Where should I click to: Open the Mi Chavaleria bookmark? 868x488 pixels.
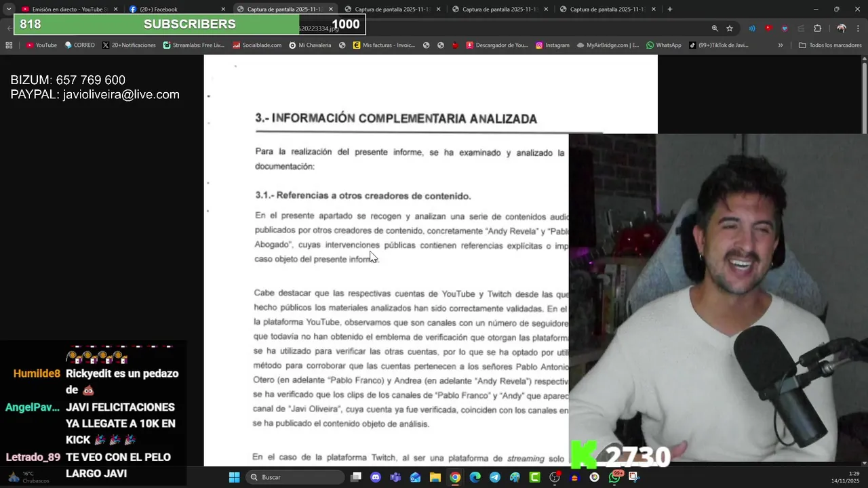point(310,45)
